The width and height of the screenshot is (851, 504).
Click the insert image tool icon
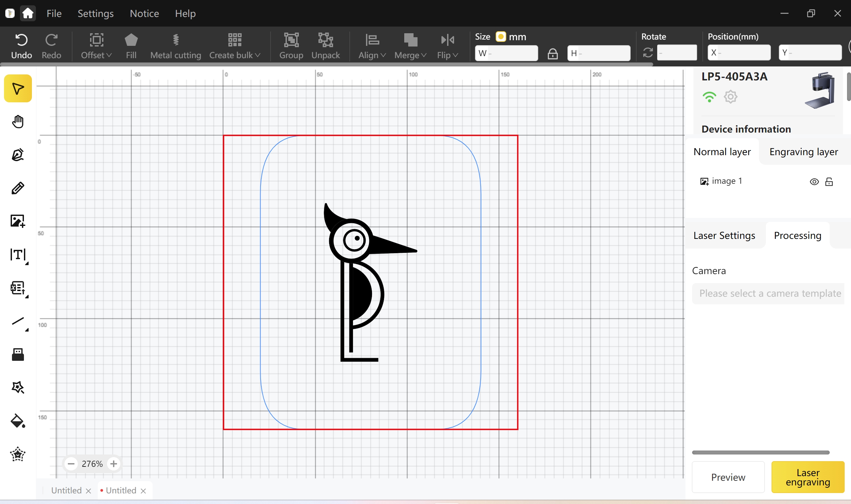point(18,221)
